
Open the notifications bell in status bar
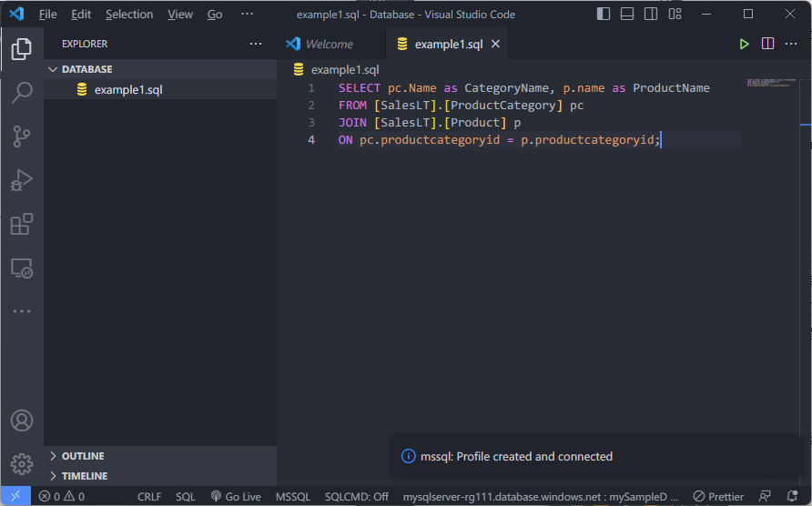(792, 496)
